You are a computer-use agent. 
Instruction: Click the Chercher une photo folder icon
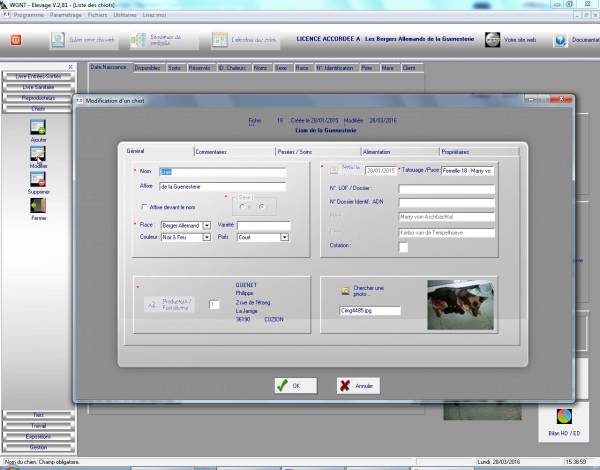click(x=345, y=290)
